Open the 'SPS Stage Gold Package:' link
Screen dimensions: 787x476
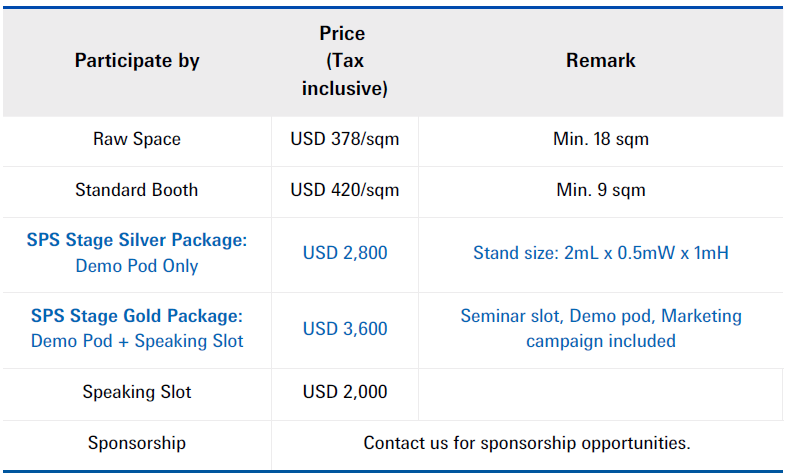click(x=137, y=316)
